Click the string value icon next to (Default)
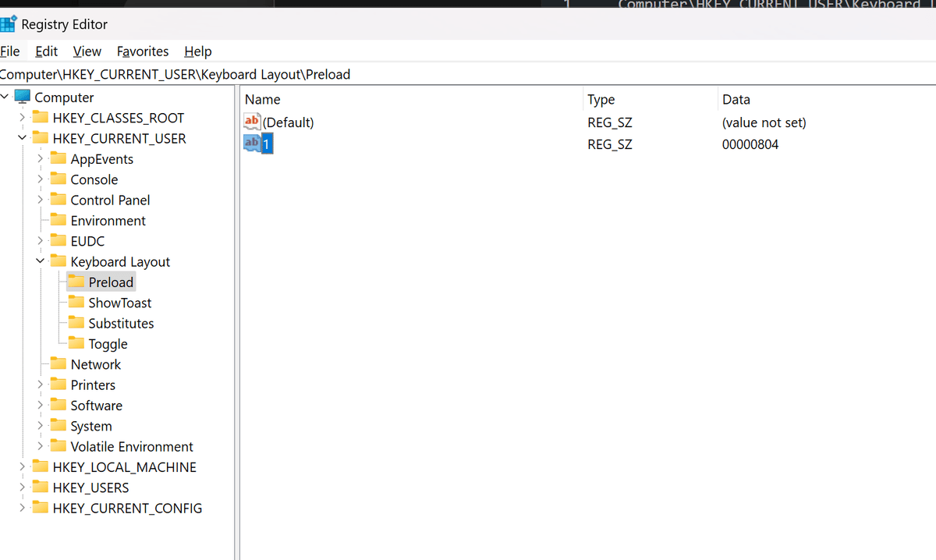This screenshot has width=936, height=560. click(252, 122)
